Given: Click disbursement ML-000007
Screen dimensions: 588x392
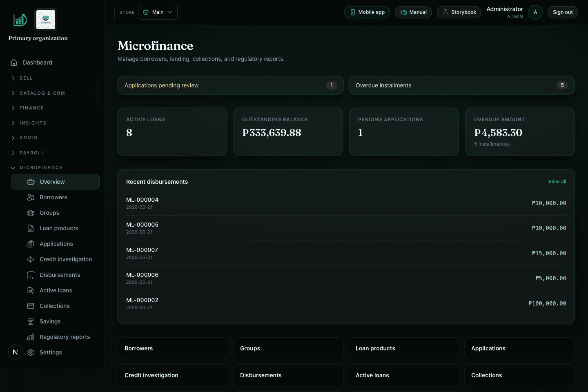Looking at the screenshot, I should click(x=346, y=253).
